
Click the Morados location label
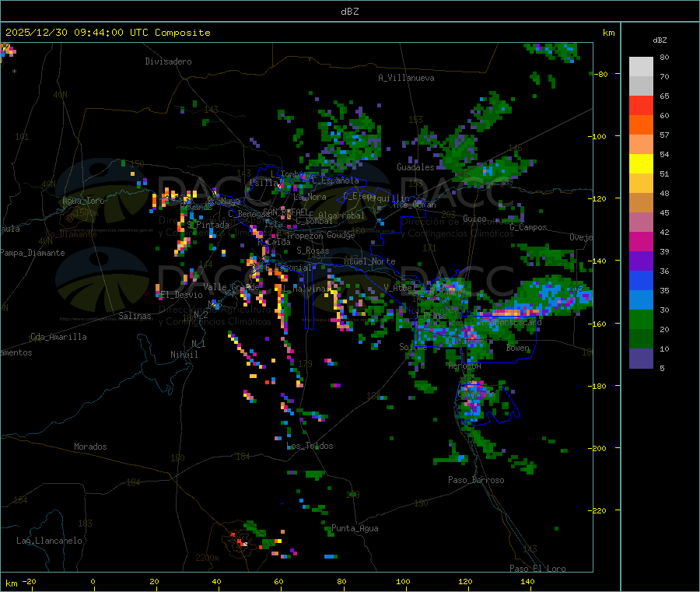click(90, 447)
